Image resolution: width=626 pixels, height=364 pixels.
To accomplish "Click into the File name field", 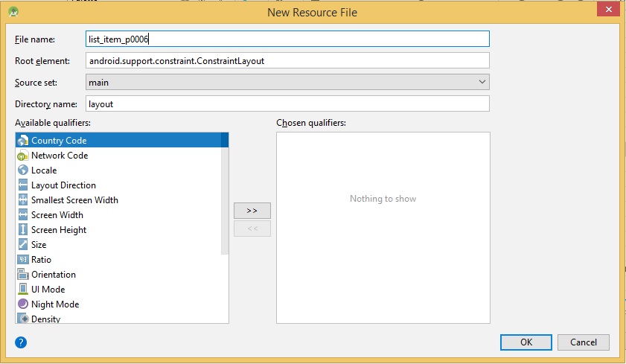I will click(x=287, y=39).
